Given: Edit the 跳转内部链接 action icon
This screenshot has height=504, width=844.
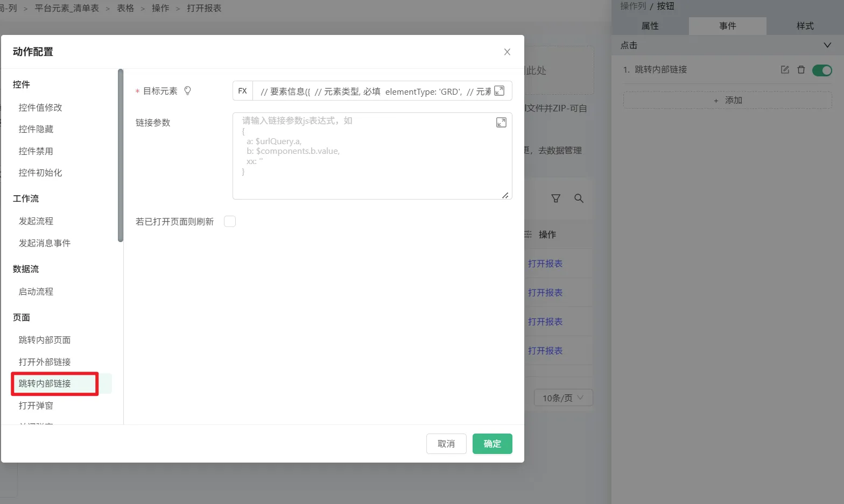Looking at the screenshot, I should 785,70.
